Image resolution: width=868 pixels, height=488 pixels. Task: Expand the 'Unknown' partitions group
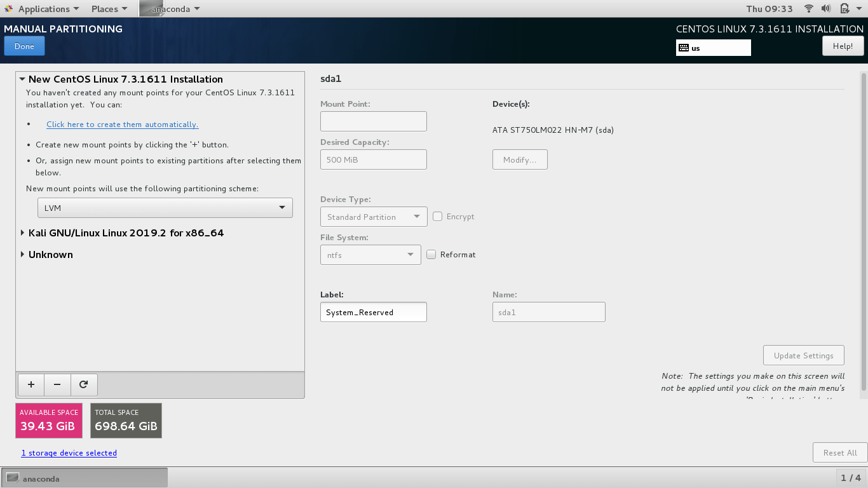(x=22, y=255)
